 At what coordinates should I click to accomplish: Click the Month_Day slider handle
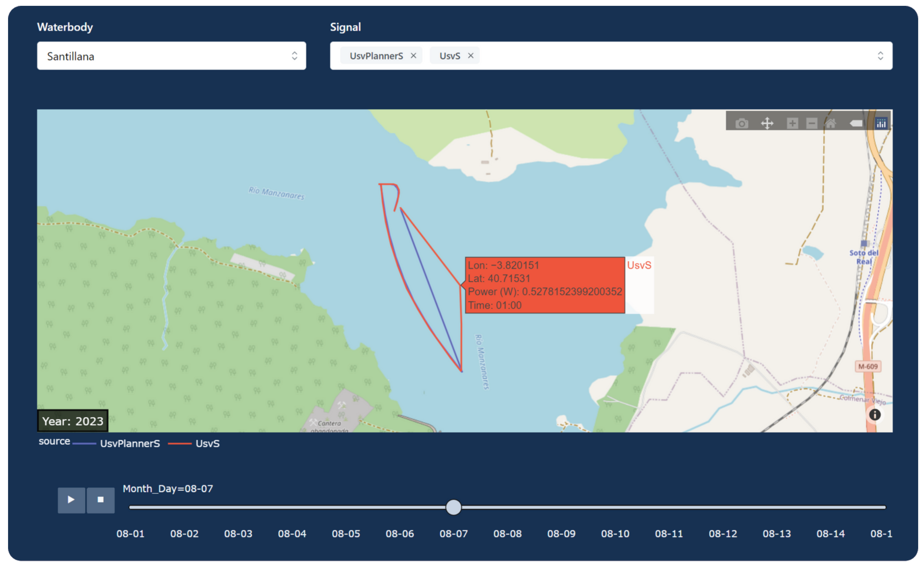(x=453, y=507)
